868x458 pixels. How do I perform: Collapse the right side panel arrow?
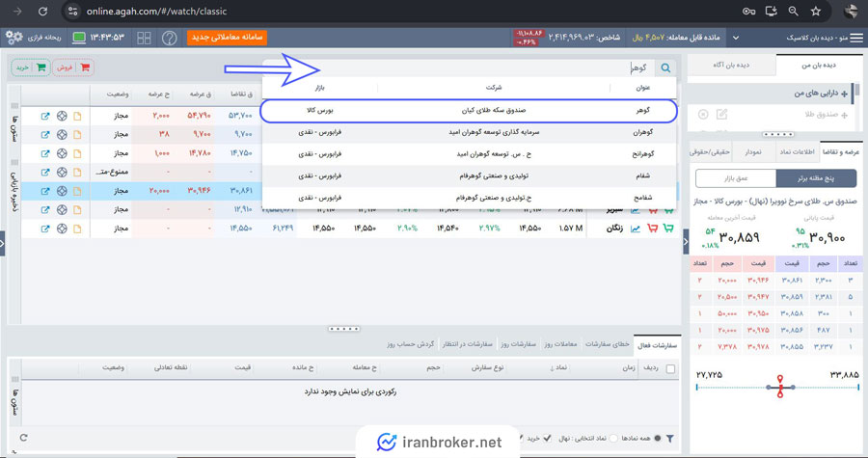687,242
